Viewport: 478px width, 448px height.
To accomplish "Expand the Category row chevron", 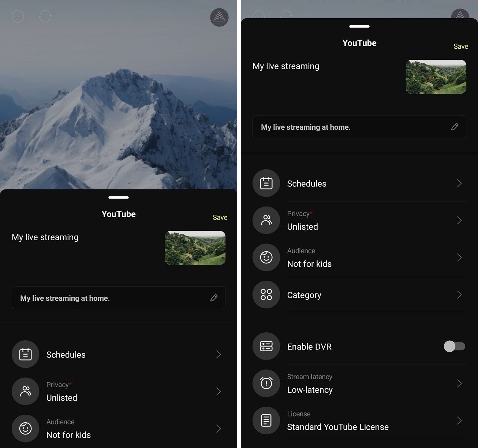I will pyautogui.click(x=459, y=295).
